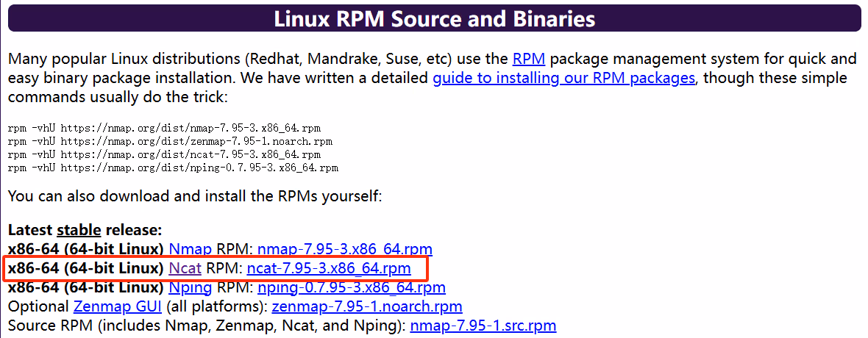Open the RPM package management link

pyautogui.click(x=529, y=58)
